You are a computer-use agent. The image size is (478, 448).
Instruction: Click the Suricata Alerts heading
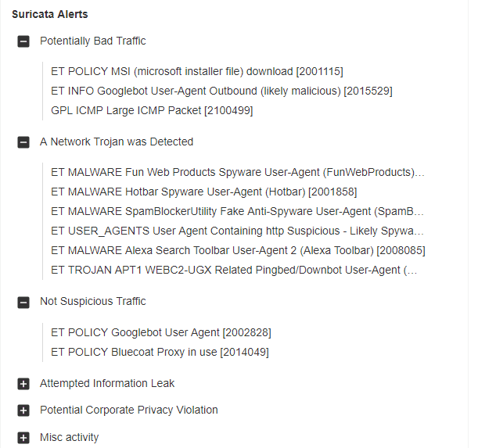click(49, 14)
